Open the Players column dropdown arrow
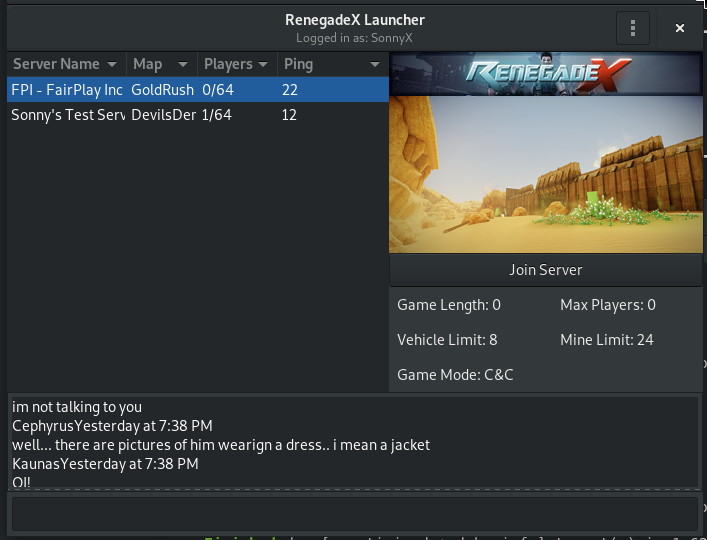707x540 pixels. point(263,64)
